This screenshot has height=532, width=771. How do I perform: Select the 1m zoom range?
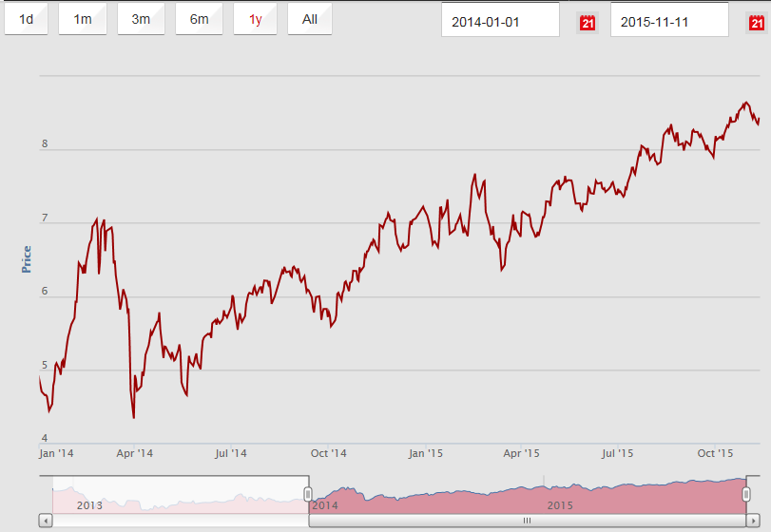(83, 19)
